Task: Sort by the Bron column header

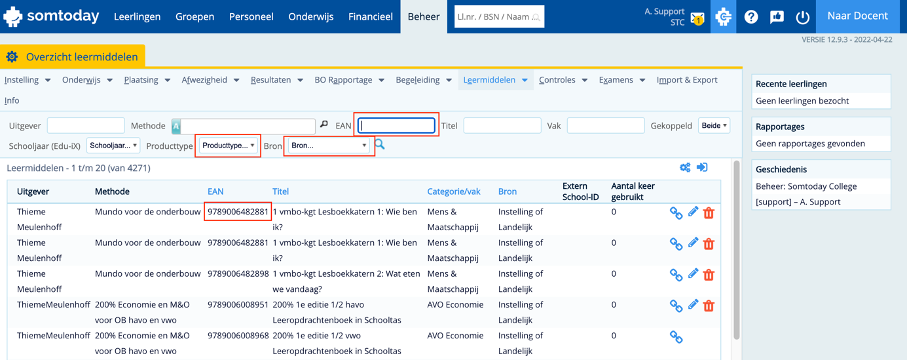Action: 507,191
